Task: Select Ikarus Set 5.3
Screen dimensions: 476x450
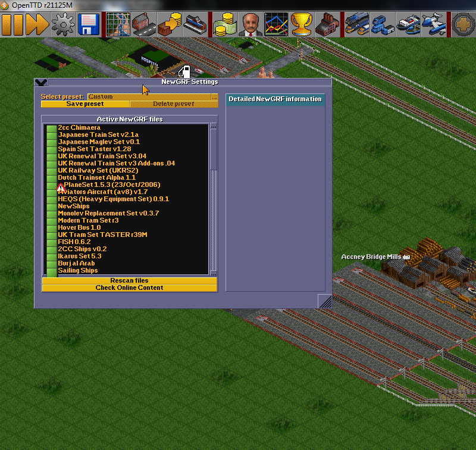Action: [x=126, y=256]
